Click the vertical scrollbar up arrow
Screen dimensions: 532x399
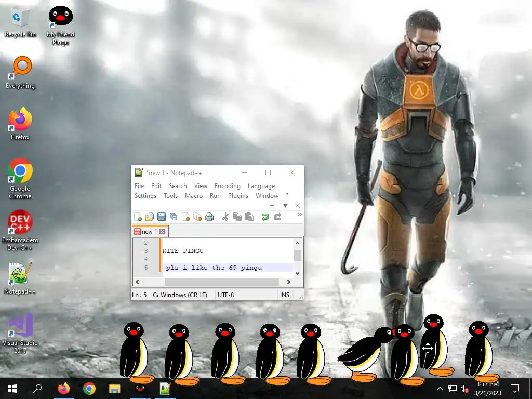298,243
